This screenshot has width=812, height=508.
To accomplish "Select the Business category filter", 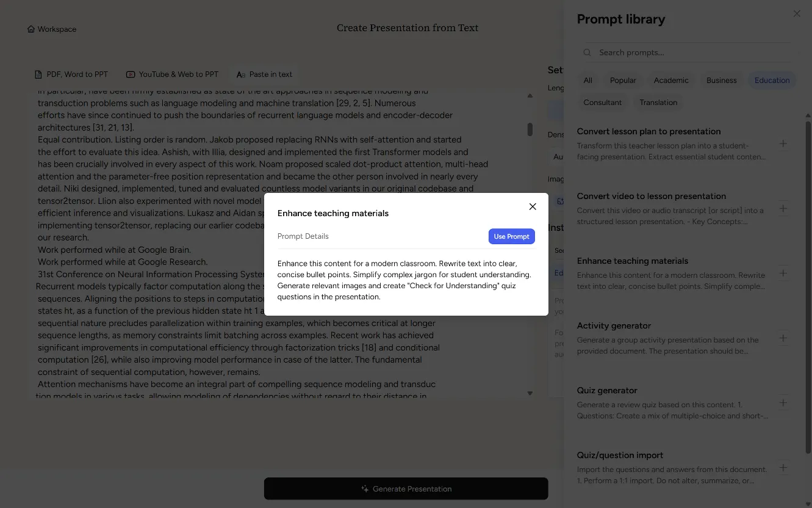I will (x=721, y=81).
